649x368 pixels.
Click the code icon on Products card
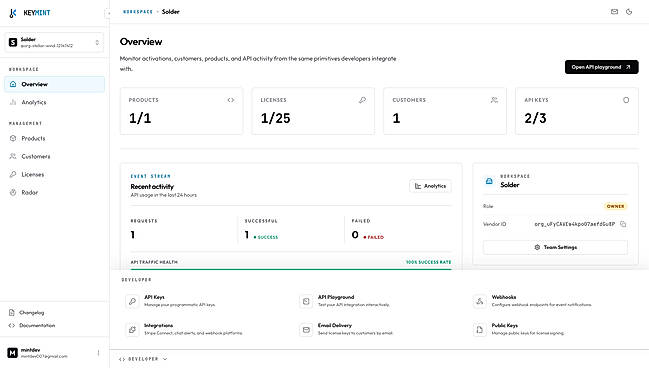coord(231,100)
